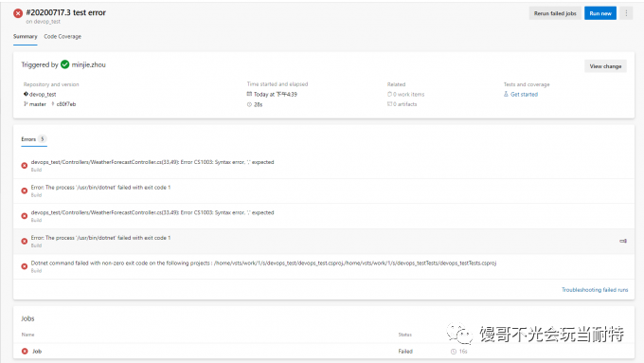Screen dimensions: 644x363
Task: Click the minjie.zhou user name
Action: [89, 64]
